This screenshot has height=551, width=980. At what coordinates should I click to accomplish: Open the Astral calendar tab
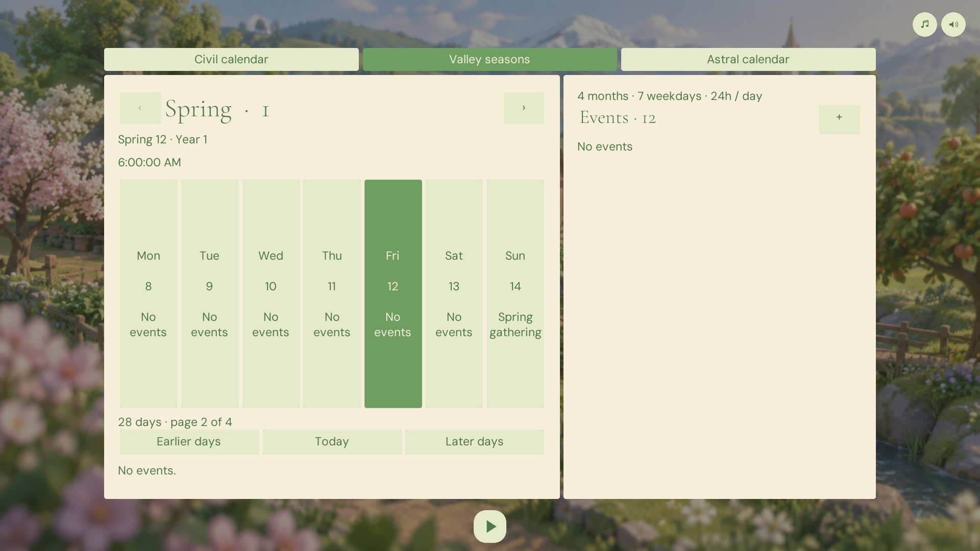[748, 59]
